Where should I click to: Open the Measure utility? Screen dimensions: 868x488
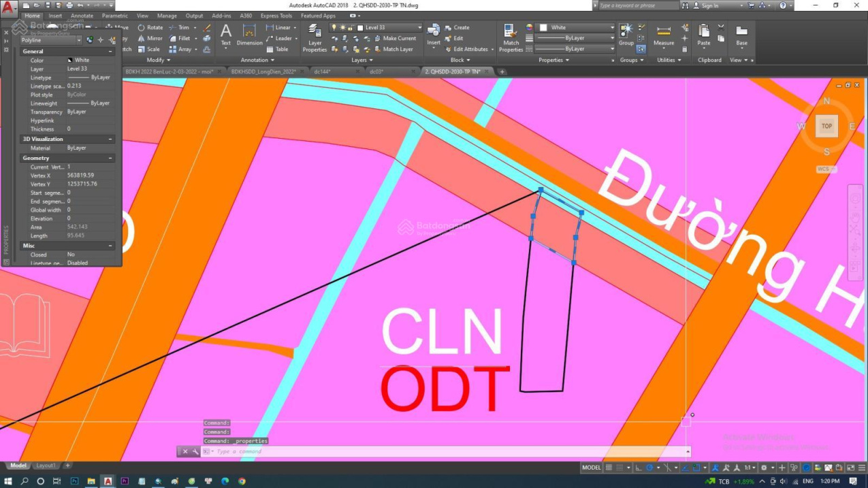click(x=664, y=35)
